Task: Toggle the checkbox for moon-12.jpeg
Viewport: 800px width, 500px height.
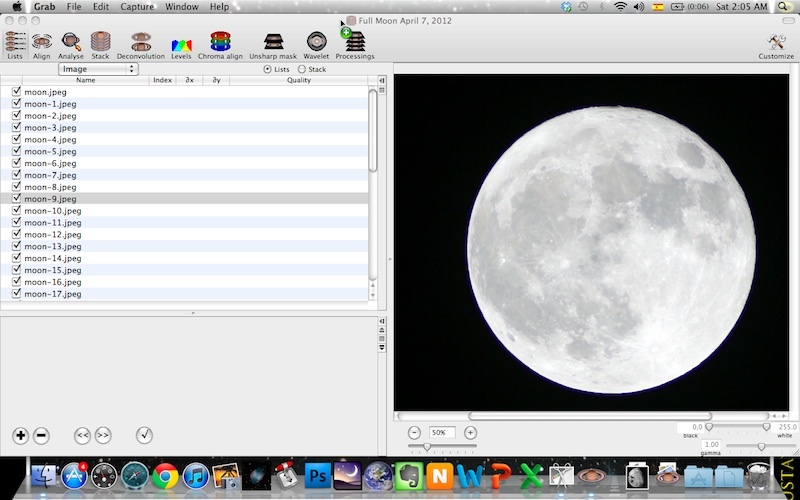Action: [16, 234]
